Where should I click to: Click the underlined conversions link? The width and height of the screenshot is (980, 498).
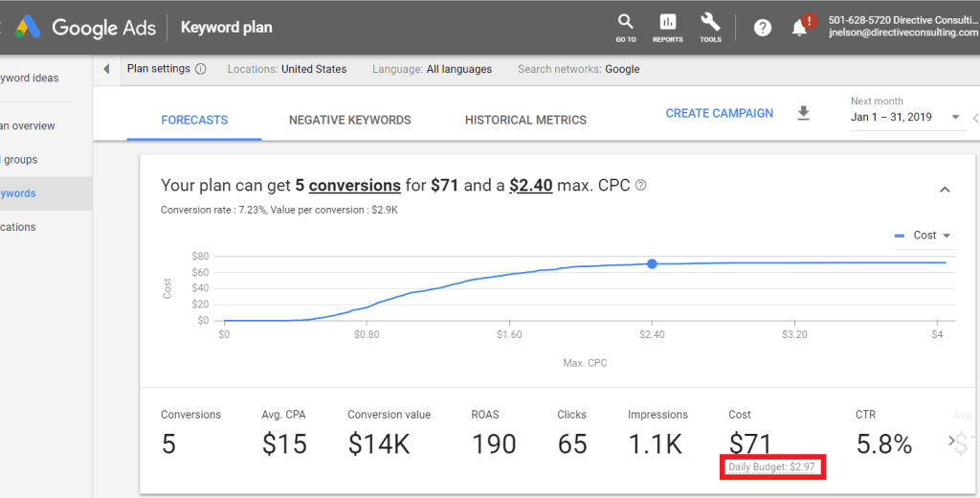tap(354, 185)
